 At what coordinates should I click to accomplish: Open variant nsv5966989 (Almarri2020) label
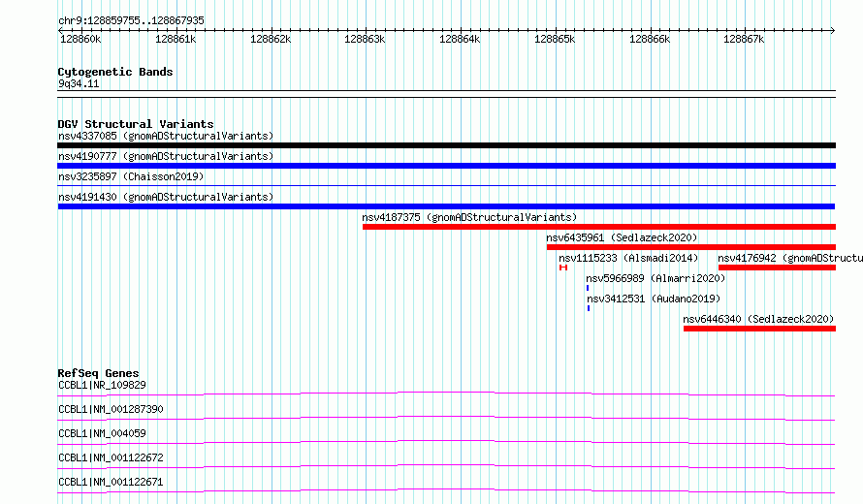coord(655,278)
